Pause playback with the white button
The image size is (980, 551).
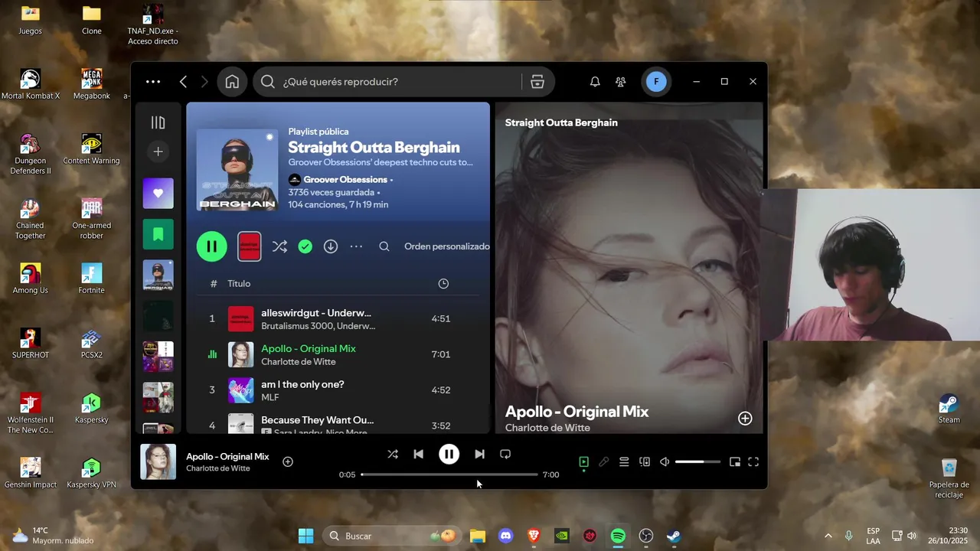[449, 455]
